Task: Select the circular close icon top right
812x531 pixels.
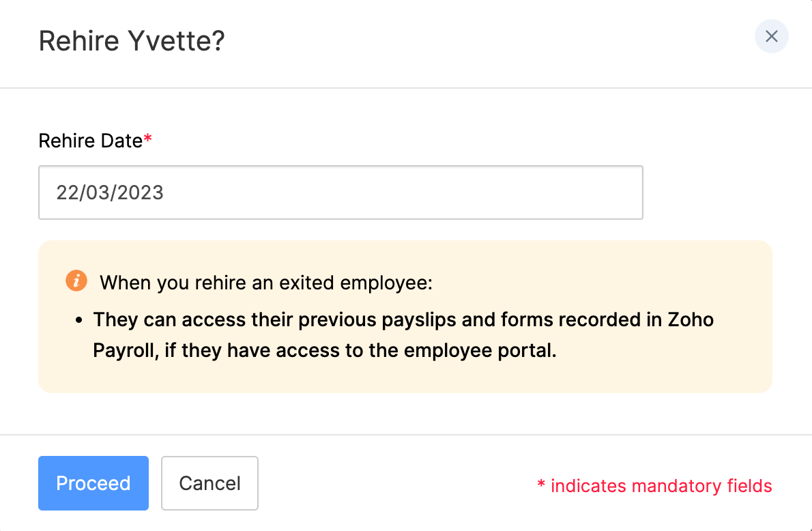Action: pos(771,37)
